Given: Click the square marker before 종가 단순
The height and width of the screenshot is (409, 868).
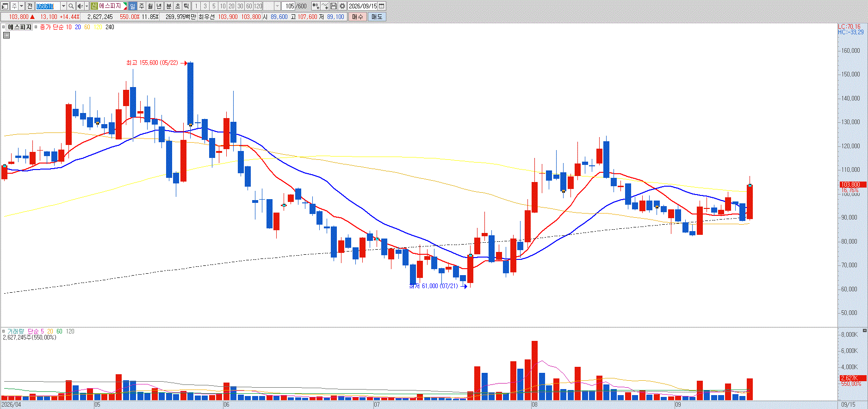Looking at the screenshot, I should point(36,27).
